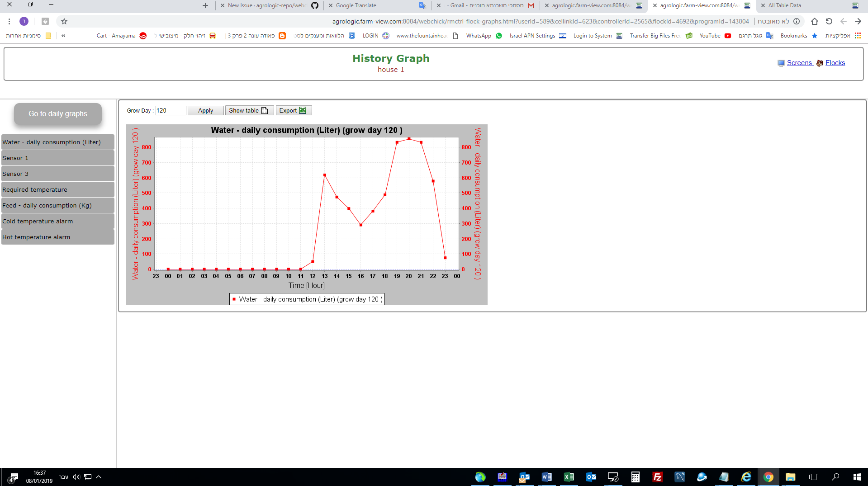Open Calculator from the taskbar
This screenshot has width=868, height=486.
point(635,477)
